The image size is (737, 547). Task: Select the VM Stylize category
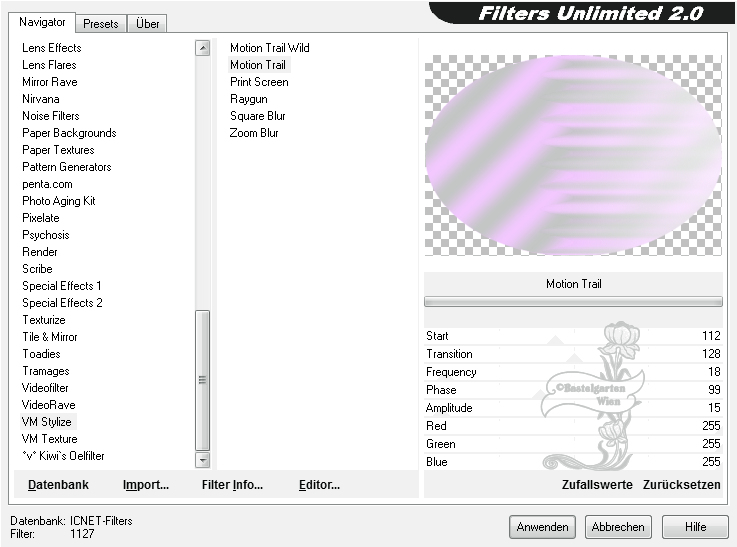pos(47,422)
